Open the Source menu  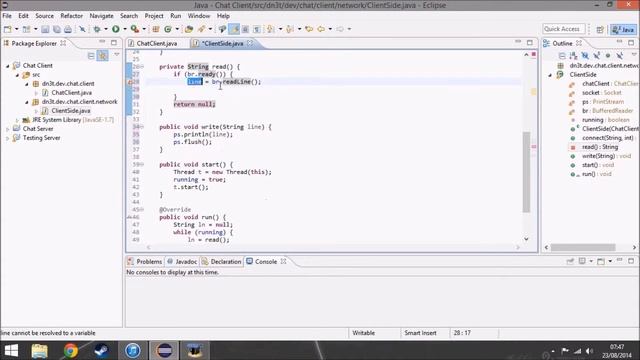point(44,16)
